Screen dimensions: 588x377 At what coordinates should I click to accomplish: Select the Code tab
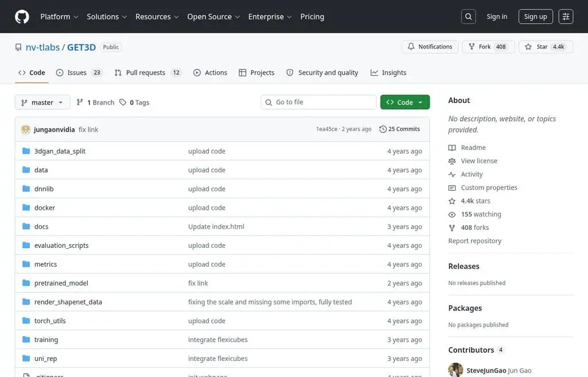pos(32,72)
